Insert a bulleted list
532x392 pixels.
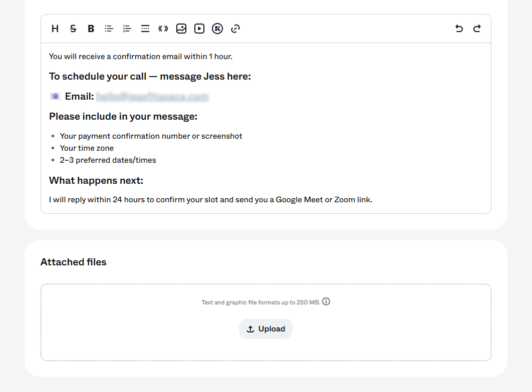[109, 29]
